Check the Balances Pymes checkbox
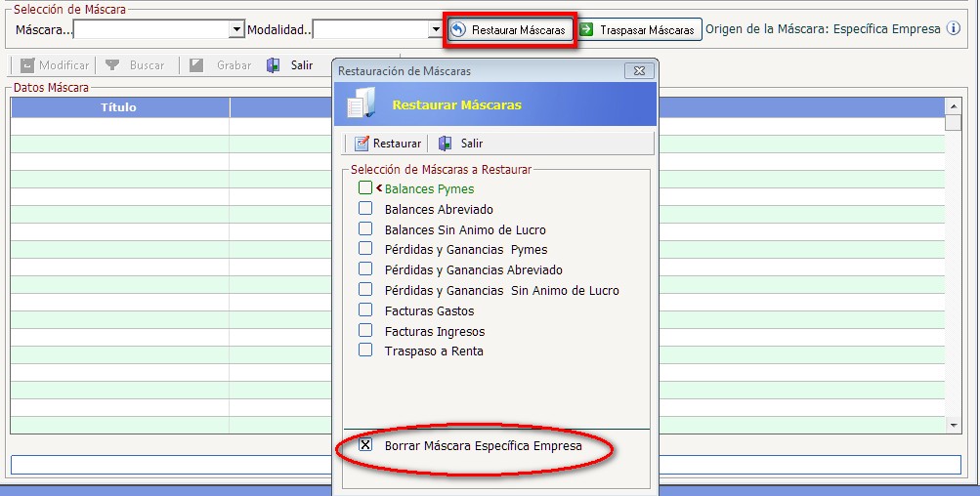Image resolution: width=980 pixels, height=496 pixels. click(x=365, y=187)
